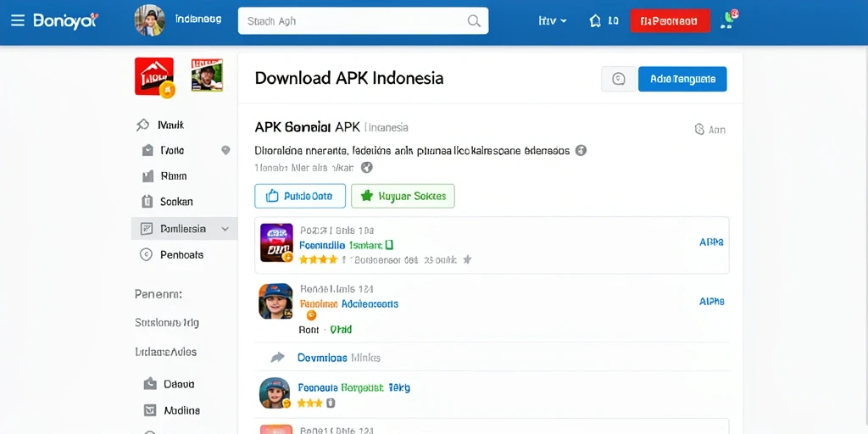This screenshot has height=434, width=868.
Task: Open the Peoneula Bargedat app link
Action: coord(341,387)
